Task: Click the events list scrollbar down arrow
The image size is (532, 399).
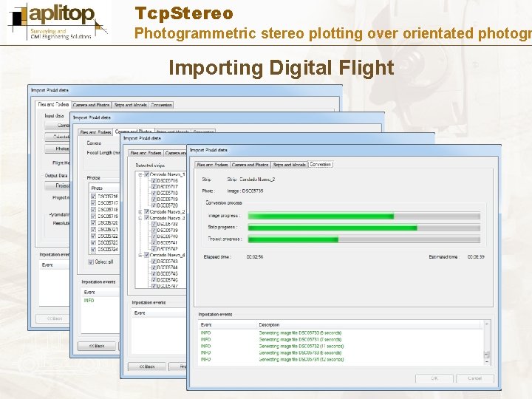Action: click(486, 362)
